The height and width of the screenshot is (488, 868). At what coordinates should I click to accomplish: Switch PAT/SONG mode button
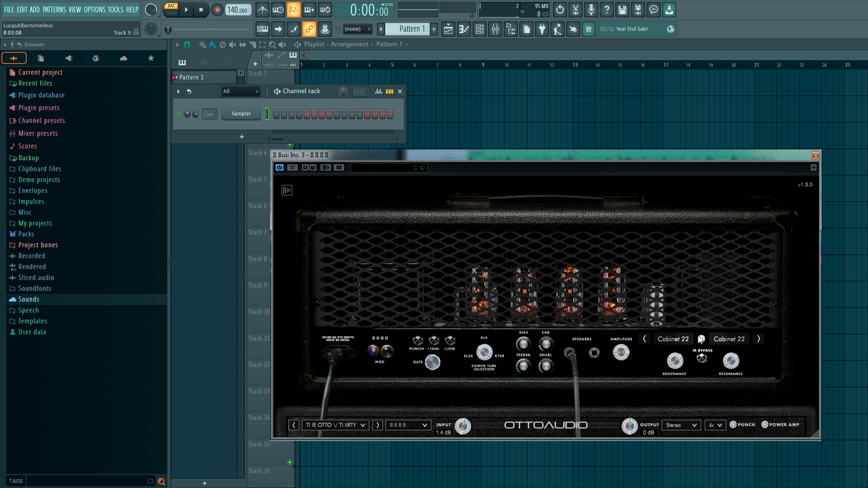coord(172,10)
